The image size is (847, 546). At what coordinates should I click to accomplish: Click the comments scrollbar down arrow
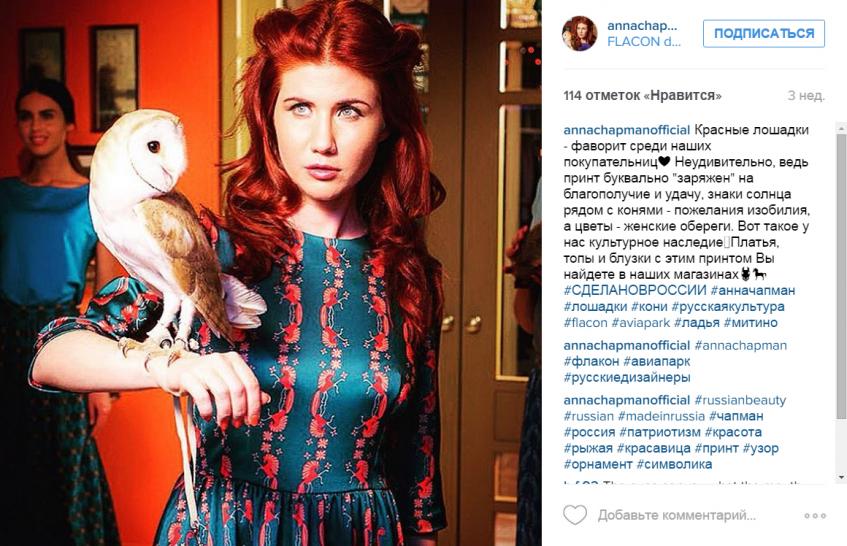coord(841,477)
